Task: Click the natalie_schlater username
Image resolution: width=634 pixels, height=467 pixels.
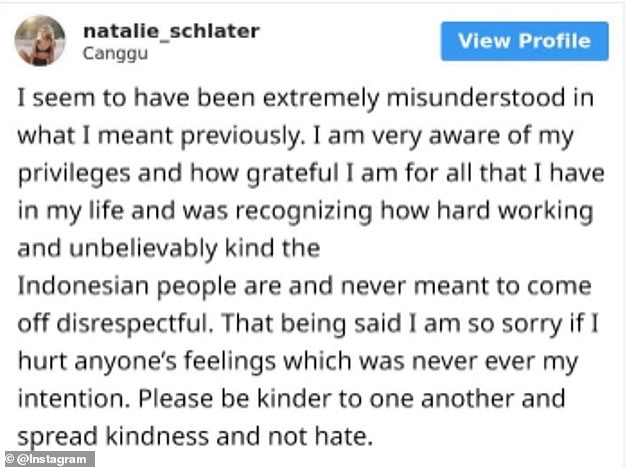Action: 171,31
